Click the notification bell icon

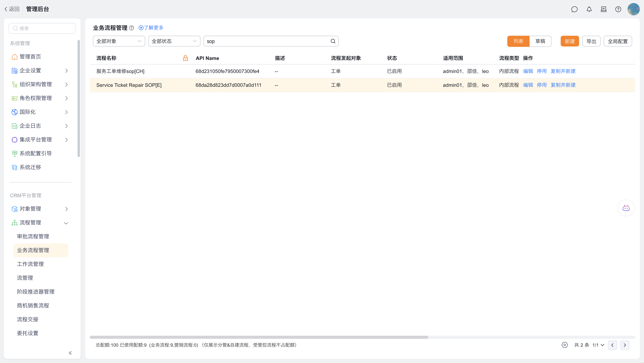coord(589,9)
